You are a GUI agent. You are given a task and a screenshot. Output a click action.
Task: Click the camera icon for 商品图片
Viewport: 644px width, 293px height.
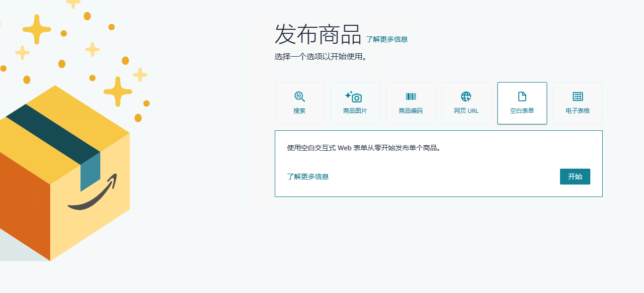tap(355, 97)
